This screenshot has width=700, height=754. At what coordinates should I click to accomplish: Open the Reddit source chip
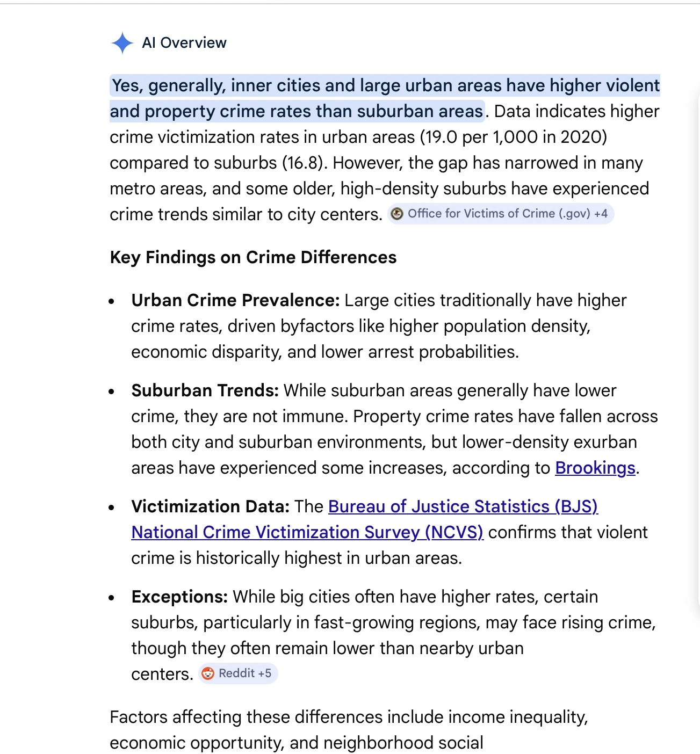coord(236,673)
